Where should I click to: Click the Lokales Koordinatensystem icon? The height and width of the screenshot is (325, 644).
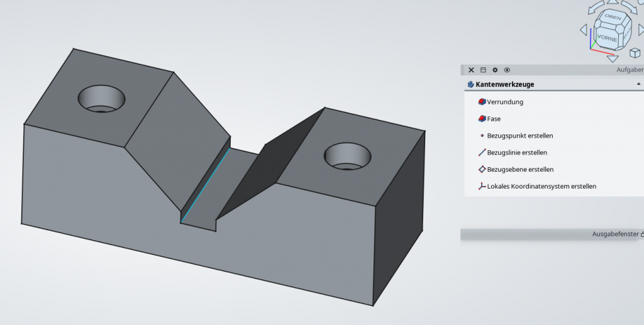pyautogui.click(x=482, y=187)
